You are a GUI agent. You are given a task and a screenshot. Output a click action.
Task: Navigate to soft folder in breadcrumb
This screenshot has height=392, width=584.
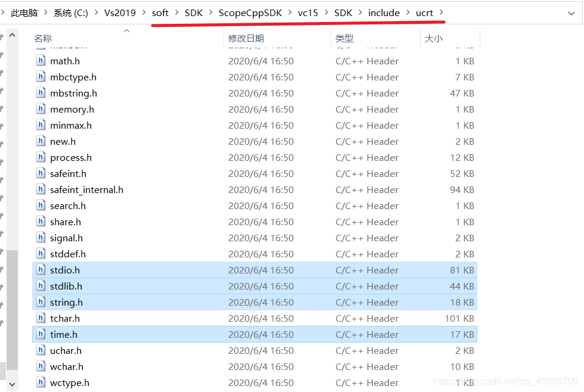click(160, 13)
